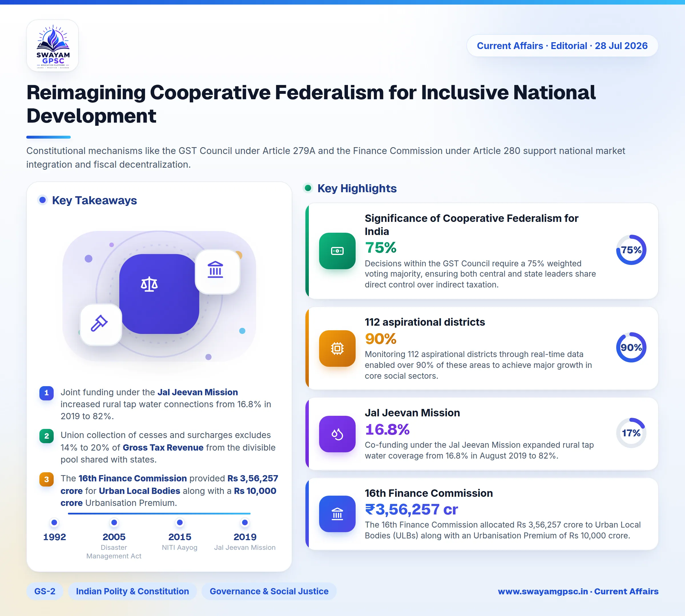The image size is (685, 616).
Task: Click the subtitle mentioning Article 279A
Action: [326, 157]
